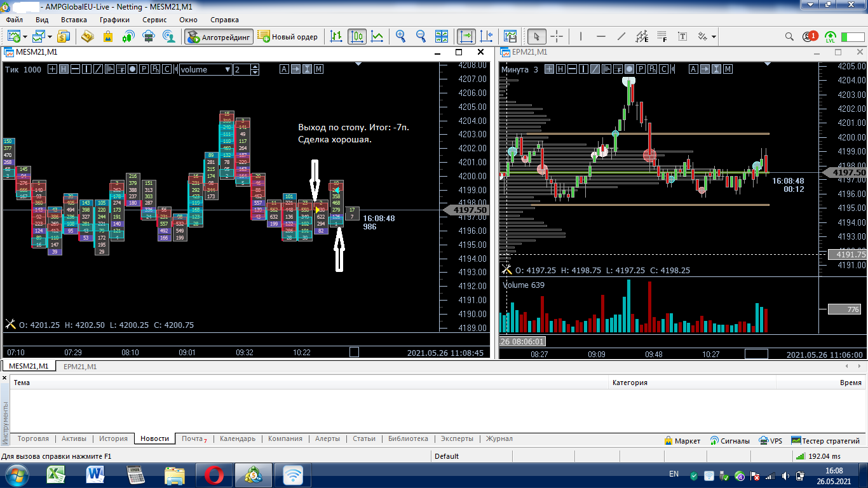Toggle chart shift from right edge
Screen dimensions: 868x488
pos(487,36)
